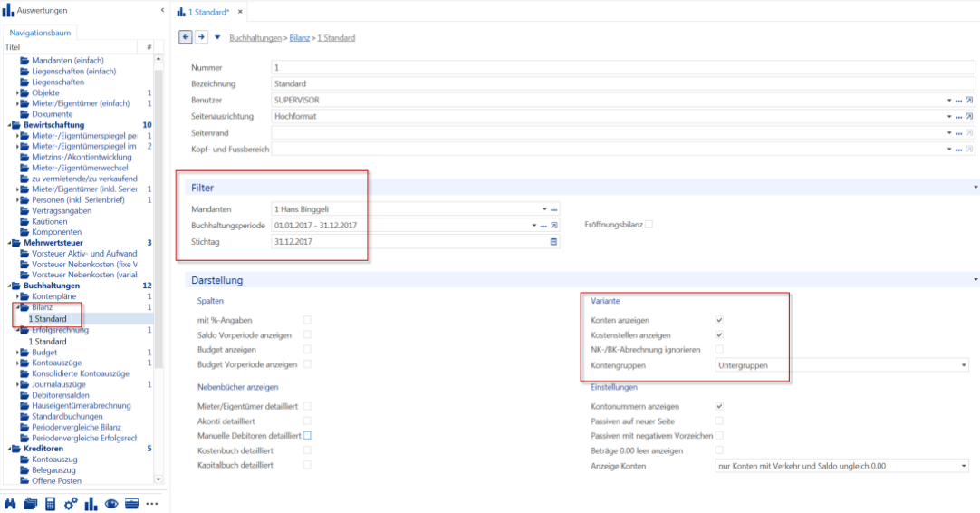Screen dimensions: 980x513
Task: Collapse the Mehrwertsteuer tree node
Action: [9, 243]
